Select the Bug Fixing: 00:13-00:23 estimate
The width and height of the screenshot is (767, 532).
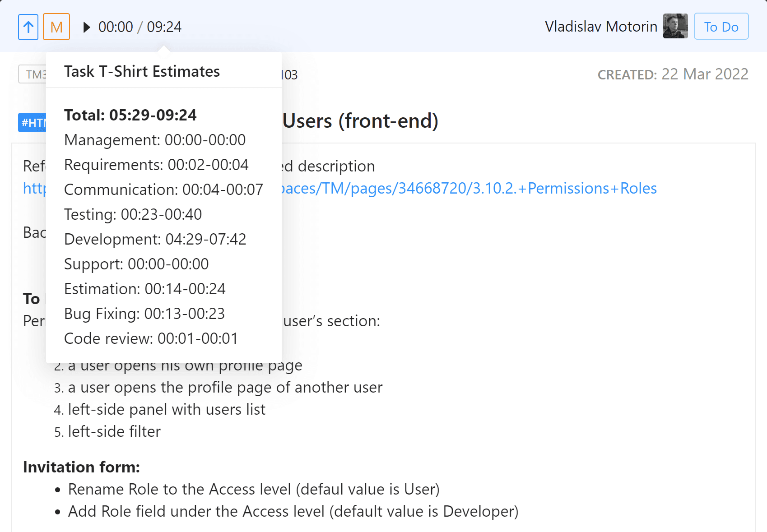144,314
